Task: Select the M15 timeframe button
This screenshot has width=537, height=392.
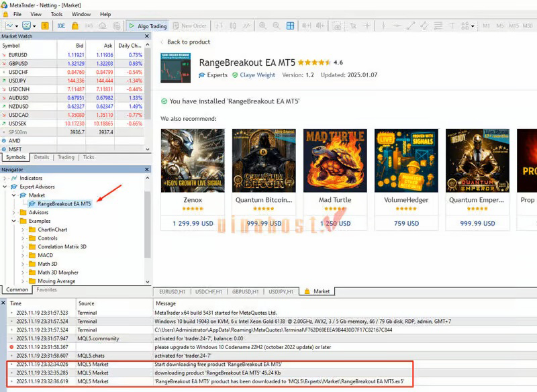Action: (x=514, y=26)
